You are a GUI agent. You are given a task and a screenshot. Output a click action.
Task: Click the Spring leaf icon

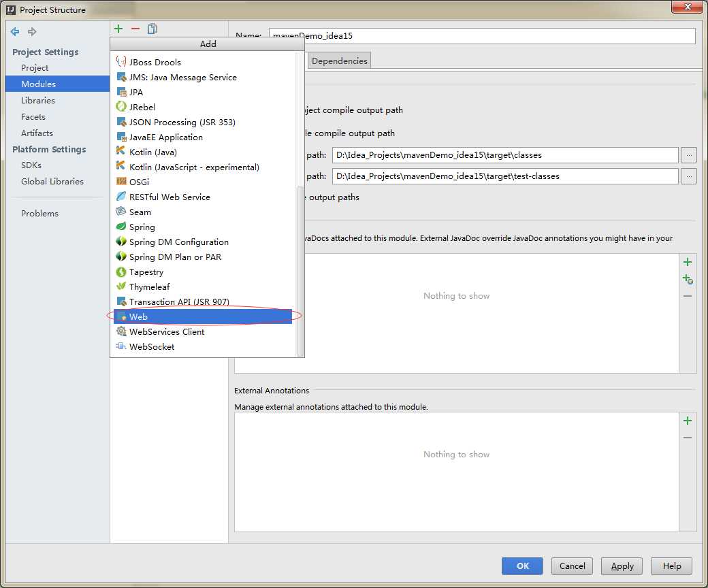(121, 226)
